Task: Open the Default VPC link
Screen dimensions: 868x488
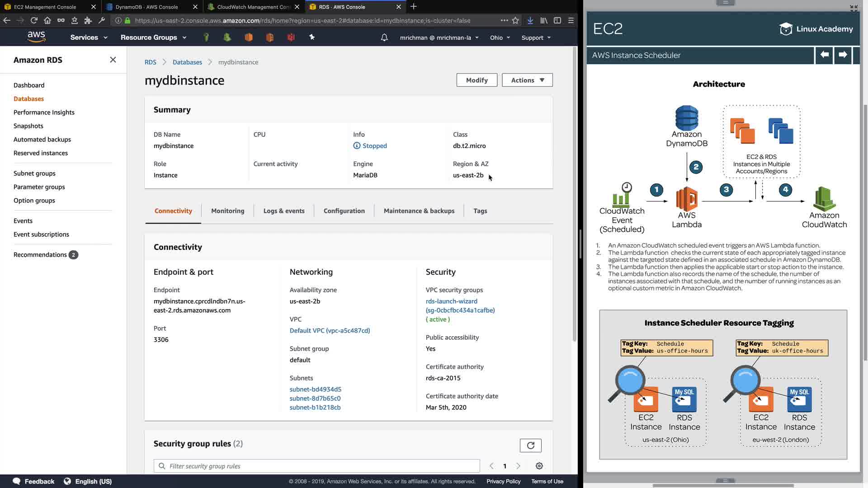Action: (x=330, y=331)
